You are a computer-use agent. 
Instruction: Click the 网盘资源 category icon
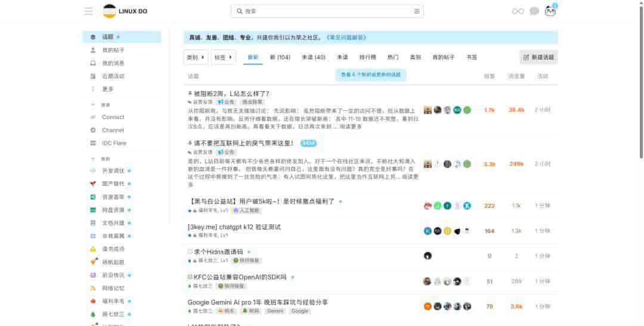click(x=93, y=210)
